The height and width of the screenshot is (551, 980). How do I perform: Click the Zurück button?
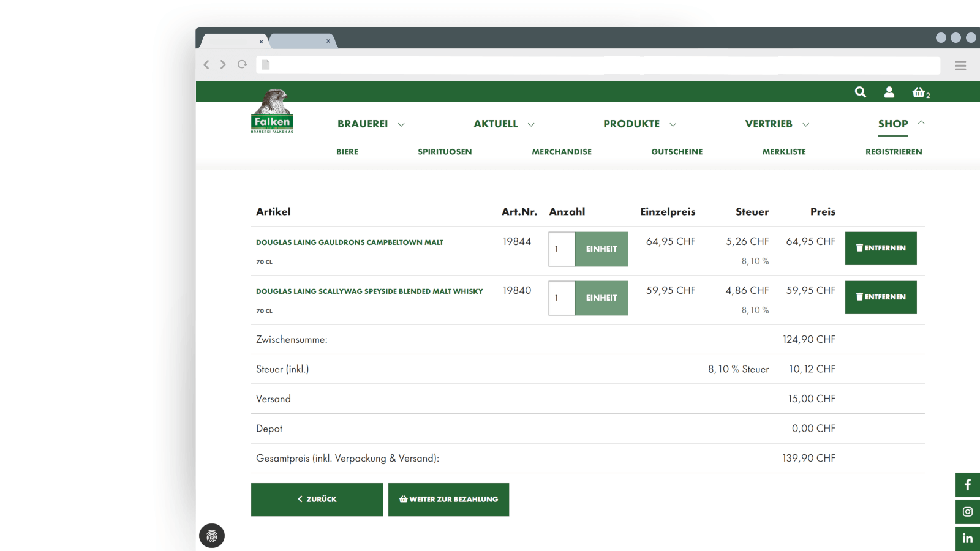[317, 500]
